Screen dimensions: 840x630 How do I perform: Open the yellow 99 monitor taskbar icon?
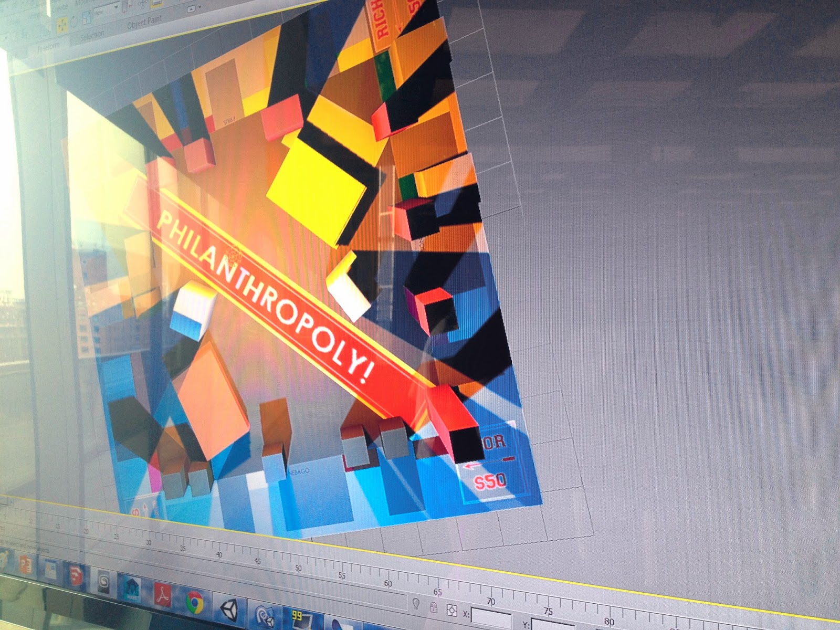tap(302, 620)
